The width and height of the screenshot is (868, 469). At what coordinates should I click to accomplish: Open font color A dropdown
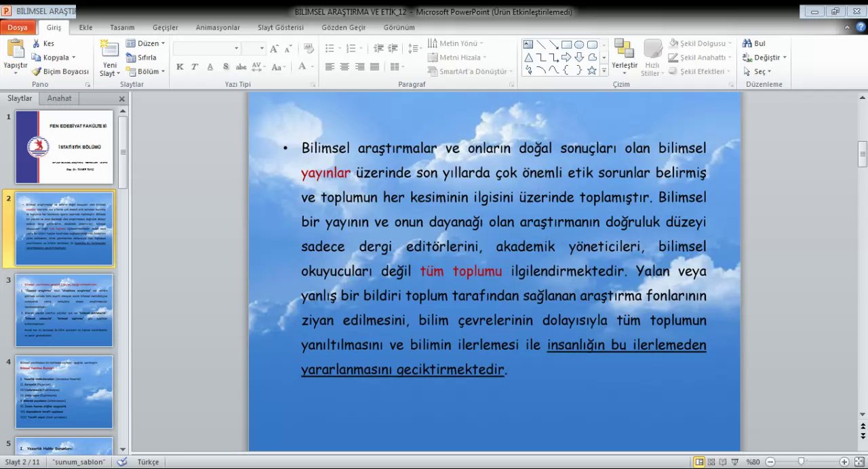[x=311, y=66]
